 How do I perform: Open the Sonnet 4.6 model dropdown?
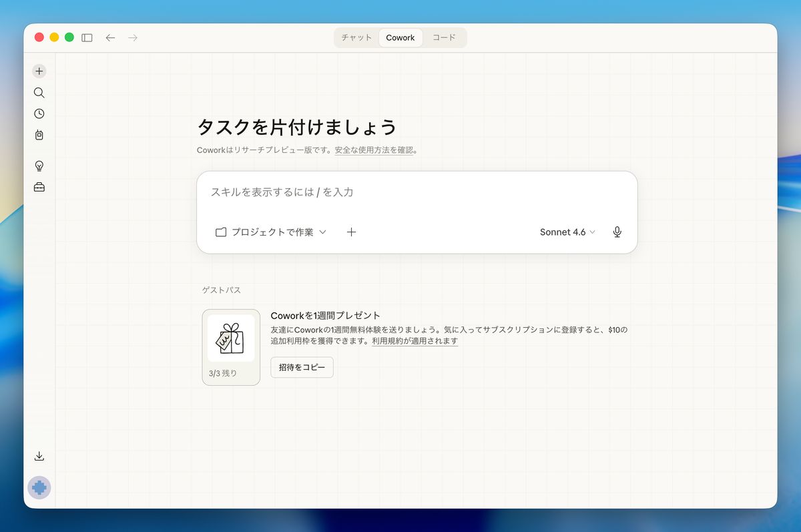click(567, 232)
